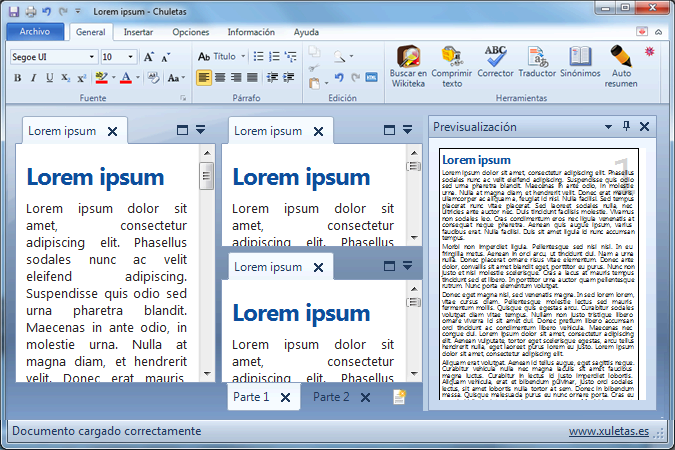Open the www.xuletas.es link
This screenshot has height=450, width=675.
[x=609, y=431]
